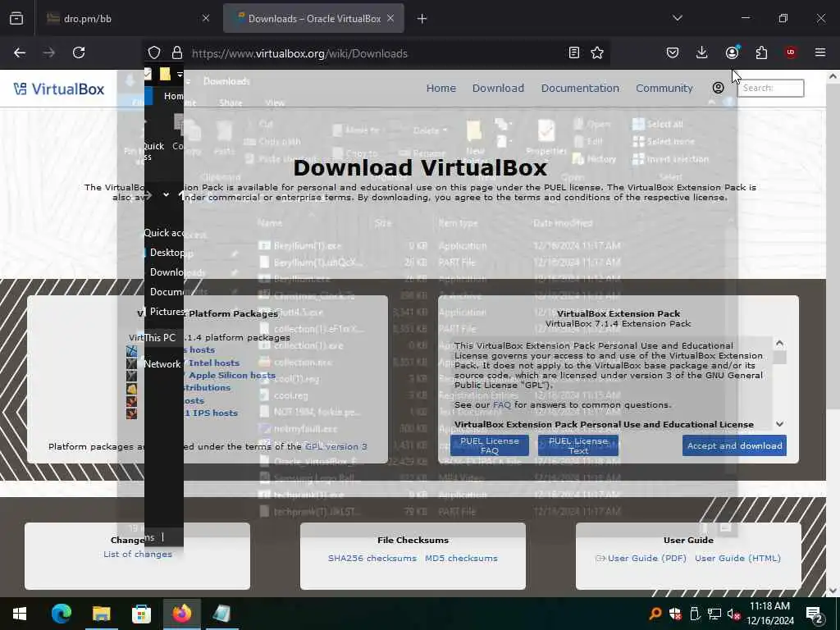The image size is (840, 630).
Task: Open Firefox application hamburger menu
Action: pos(820,52)
